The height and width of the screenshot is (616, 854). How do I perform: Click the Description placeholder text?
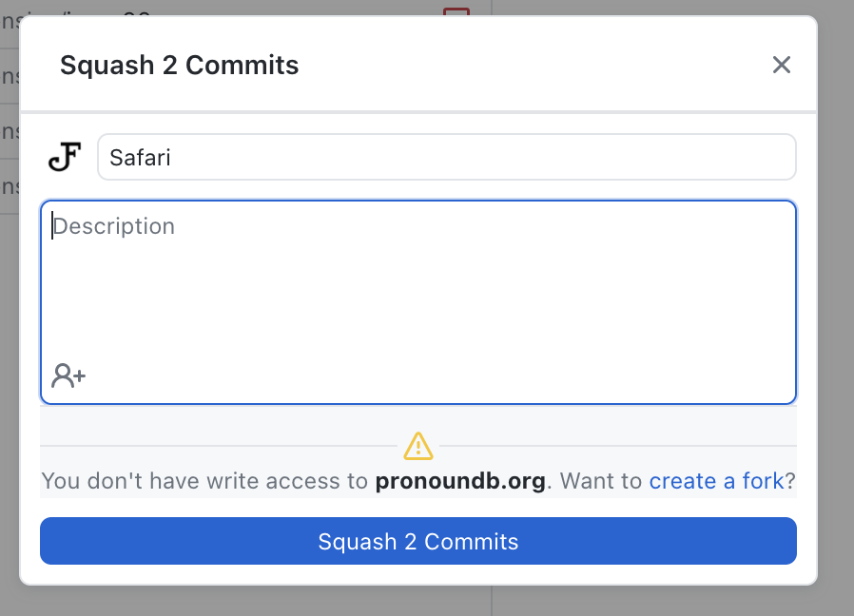coord(114,226)
